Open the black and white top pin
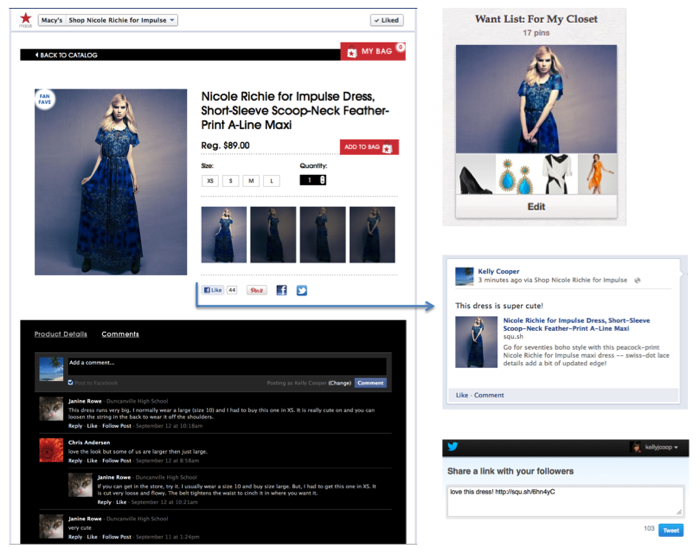 pyautogui.click(x=557, y=174)
